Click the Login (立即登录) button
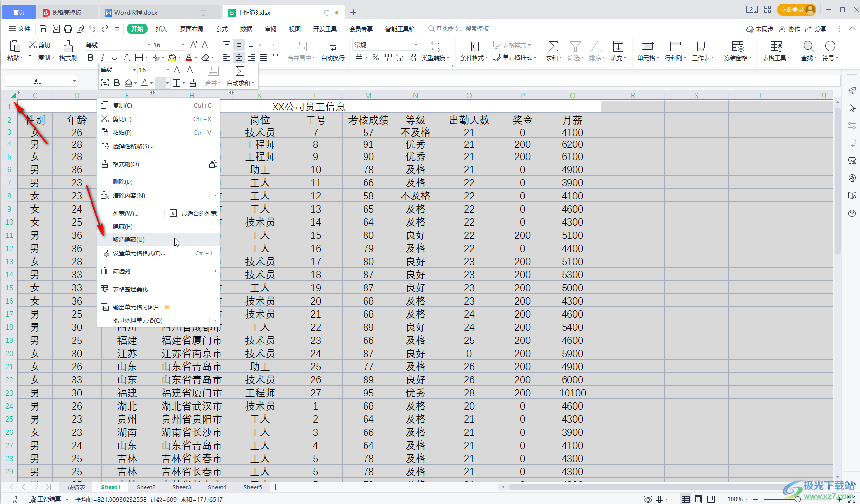The height and width of the screenshot is (504, 860). 796,9
